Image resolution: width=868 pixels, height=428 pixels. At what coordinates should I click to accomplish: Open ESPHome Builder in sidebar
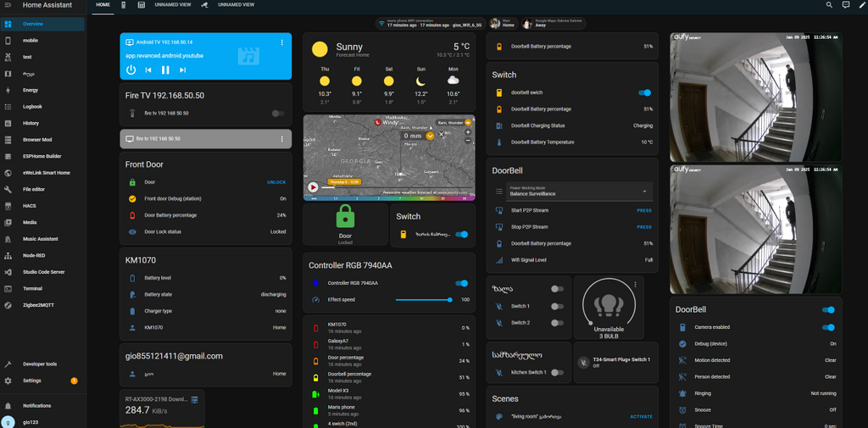click(42, 156)
